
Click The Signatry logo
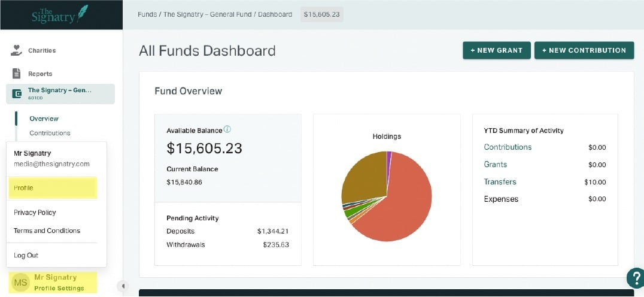click(x=60, y=14)
